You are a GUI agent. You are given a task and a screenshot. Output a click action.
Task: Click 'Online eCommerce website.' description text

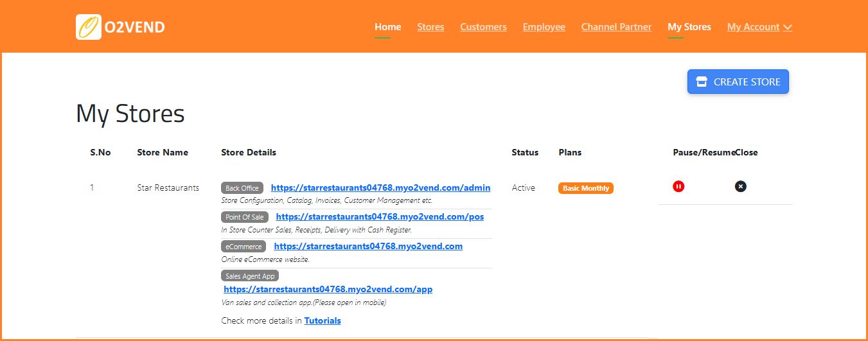click(265, 260)
